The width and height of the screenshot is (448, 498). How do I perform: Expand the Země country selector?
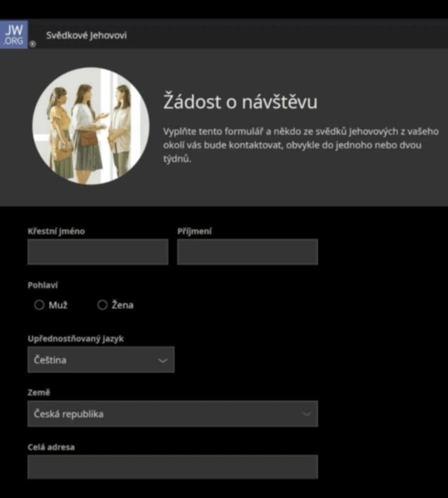[x=172, y=414]
